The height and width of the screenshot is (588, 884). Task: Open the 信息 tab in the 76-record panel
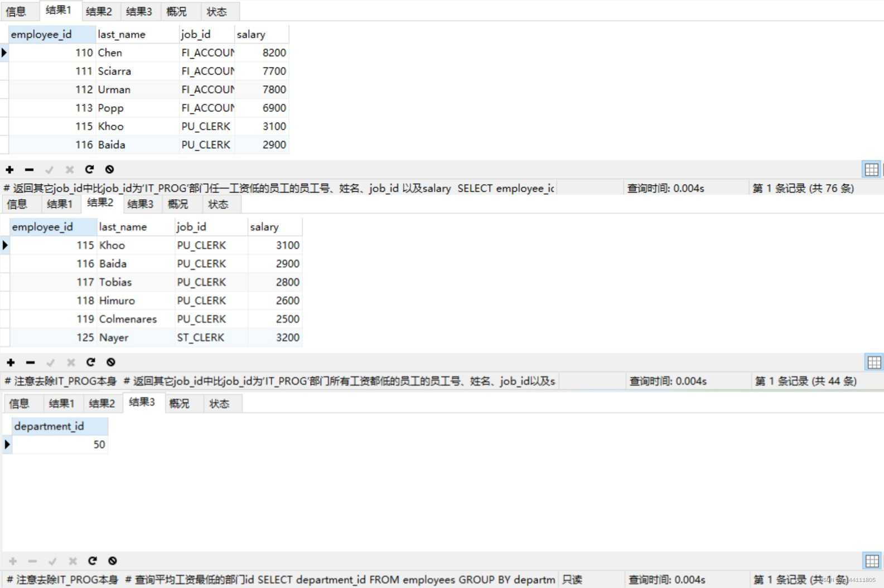click(x=16, y=12)
